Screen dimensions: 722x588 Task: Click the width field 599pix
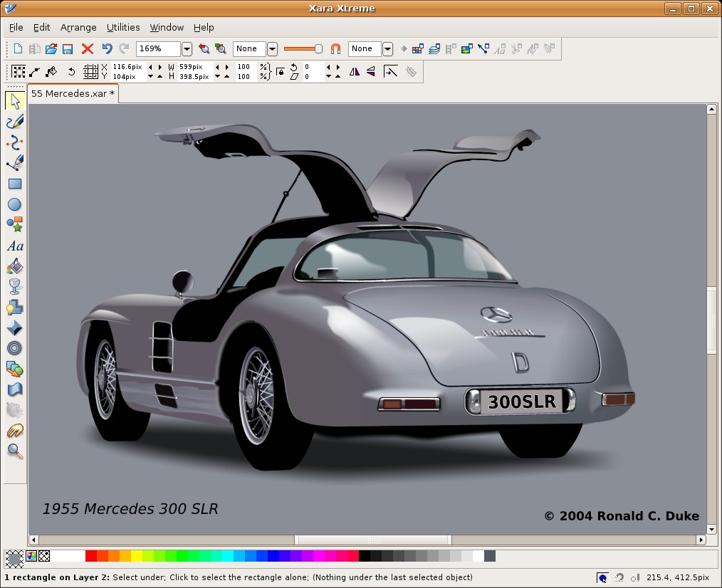[195, 67]
